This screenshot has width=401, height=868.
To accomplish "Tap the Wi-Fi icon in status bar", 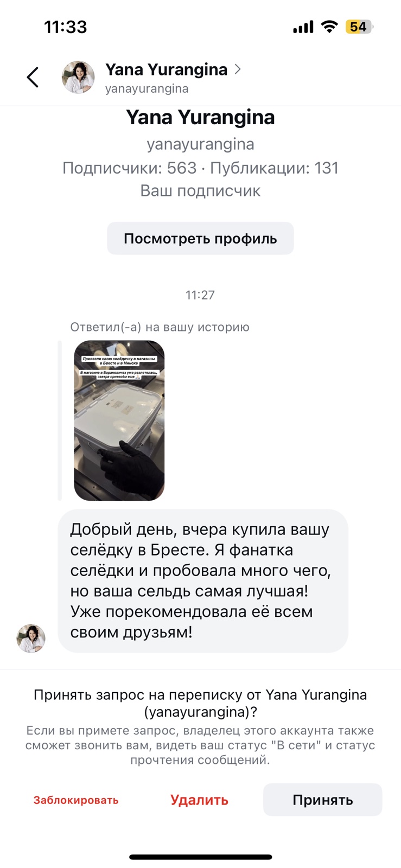I will click(329, 27).
